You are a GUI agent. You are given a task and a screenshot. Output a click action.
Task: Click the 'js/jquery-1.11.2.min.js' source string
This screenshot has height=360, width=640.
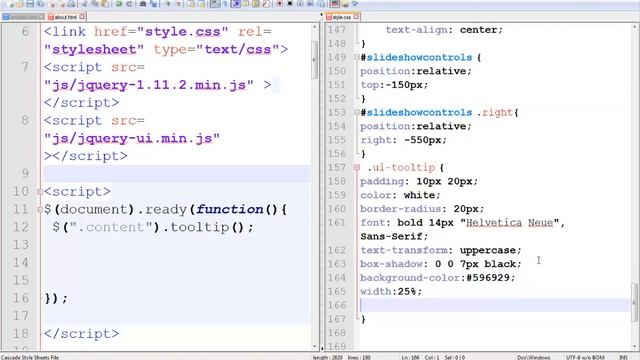(149, 85)
